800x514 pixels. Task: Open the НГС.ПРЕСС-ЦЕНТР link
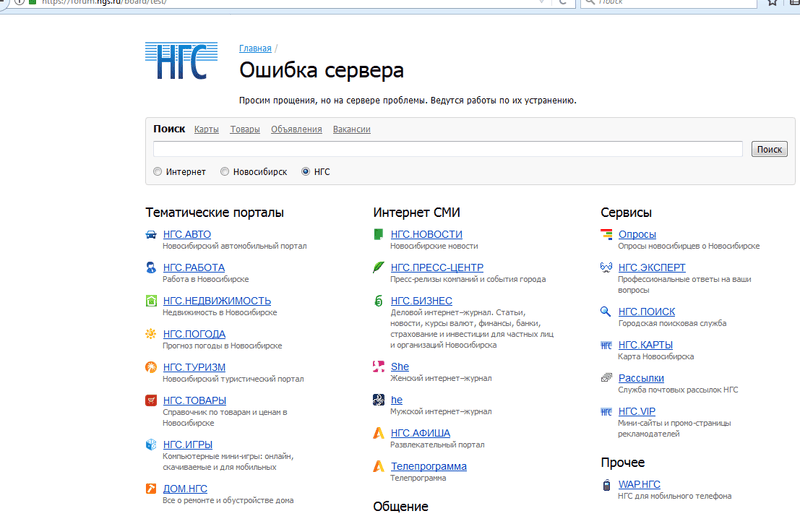(x=437, y=267)
